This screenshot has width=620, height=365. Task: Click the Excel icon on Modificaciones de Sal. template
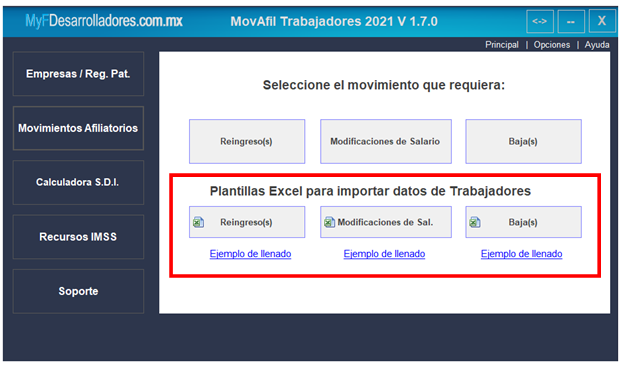[x=329, y=222]
